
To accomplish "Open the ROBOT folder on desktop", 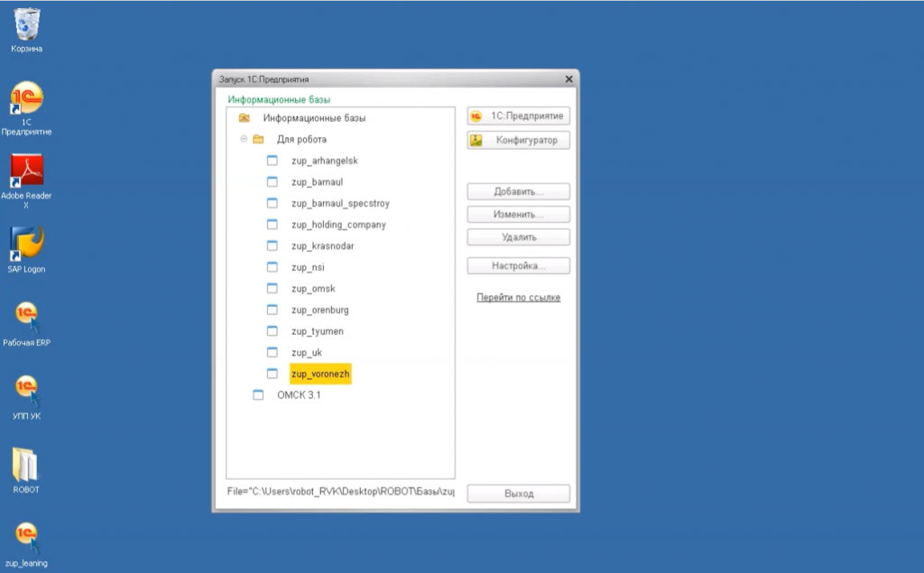I will 26,470.
